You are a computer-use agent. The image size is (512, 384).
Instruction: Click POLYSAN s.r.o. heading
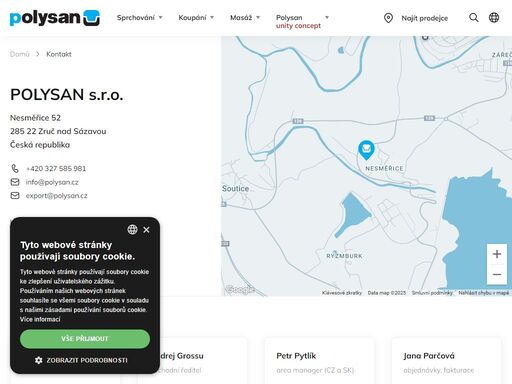(x=67, y=95)
